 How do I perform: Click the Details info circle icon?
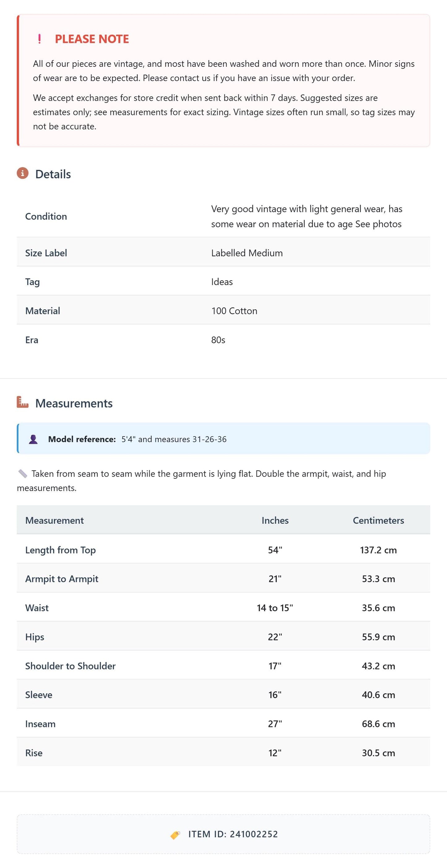tap(23, 173)
